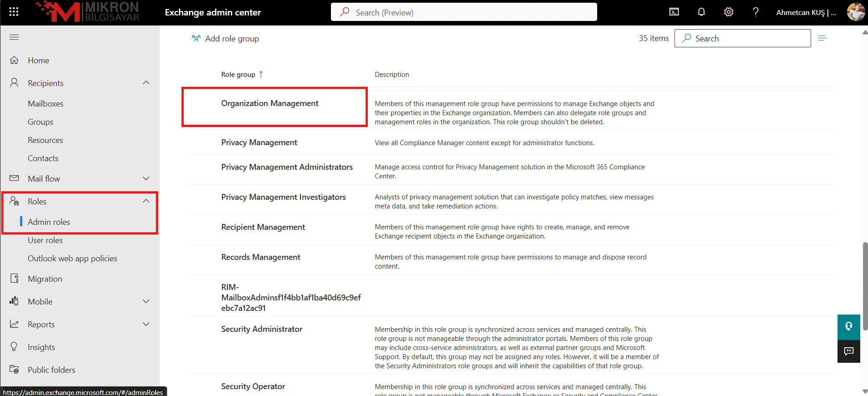This screenshot has width=868, height=396.
Task: Go to Insights navigation item
Action: pyautogui.click(x=41, y=347)
